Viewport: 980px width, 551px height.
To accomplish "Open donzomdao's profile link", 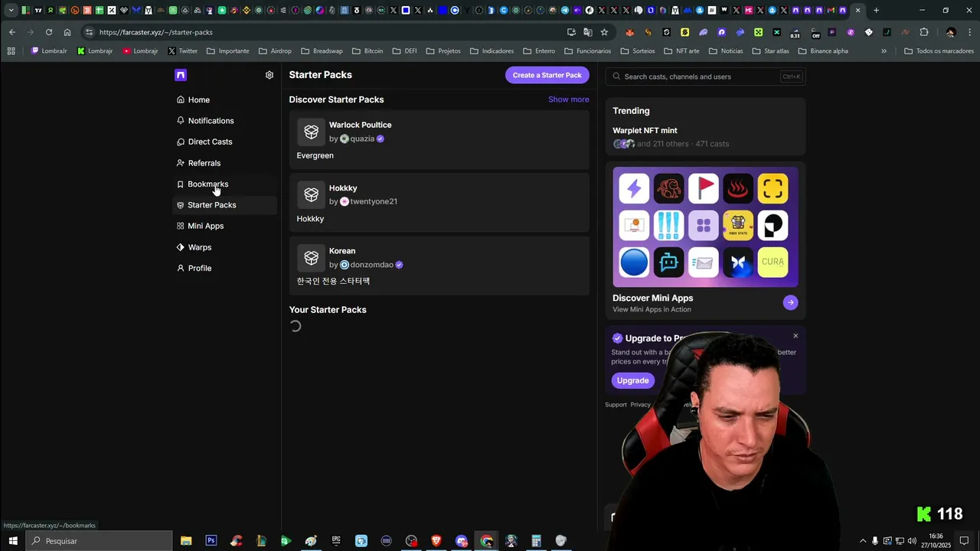I will (371, 265).
